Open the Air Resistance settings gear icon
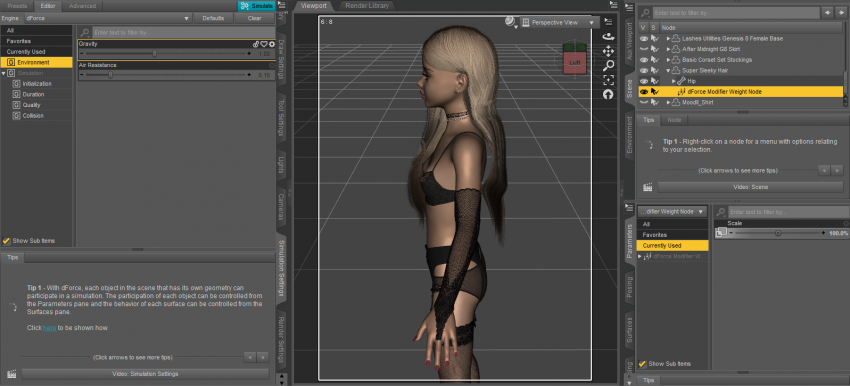Image resolution: width=850 pixels, height=386 pixels. 272,65
